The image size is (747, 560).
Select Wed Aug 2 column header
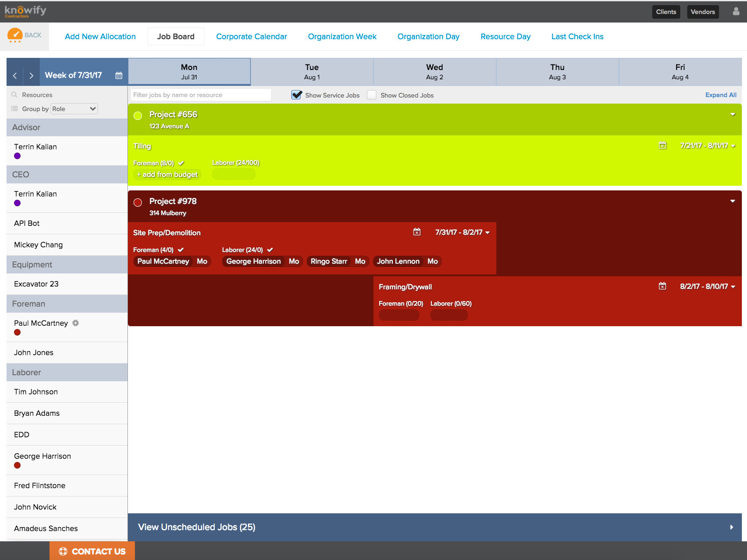click(435, 71)
